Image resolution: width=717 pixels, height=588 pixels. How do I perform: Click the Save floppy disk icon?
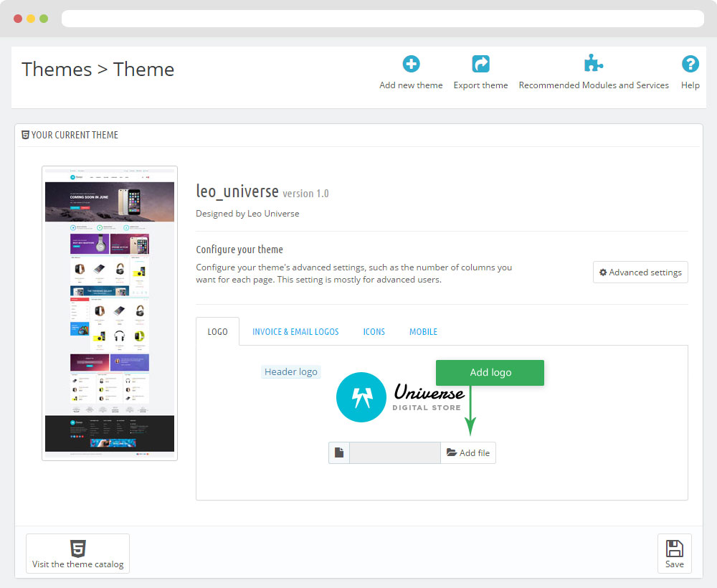[x=674, y=549]
